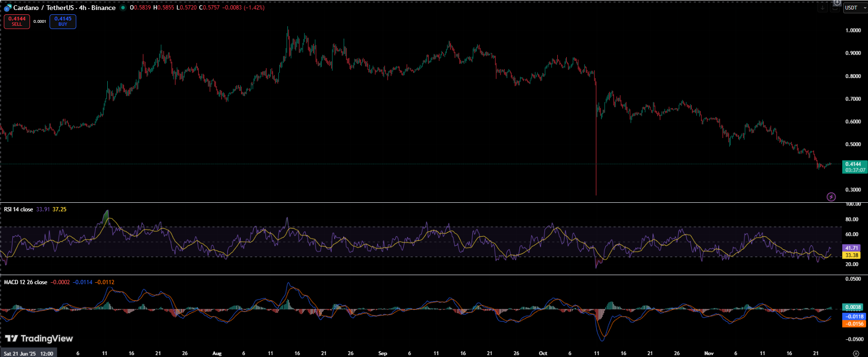The width and height of the screenshot is (868, 357).
Task: Click the BUY button at 0.4145
Action: (x=63, y=21)
